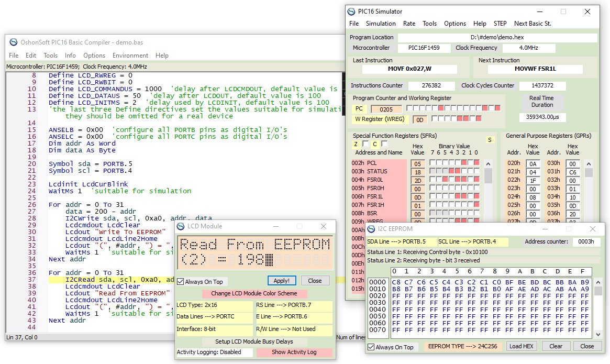Click GPR list scroll up arrow
The width and height of the screenshot is (610, 364).
(589, 164)
